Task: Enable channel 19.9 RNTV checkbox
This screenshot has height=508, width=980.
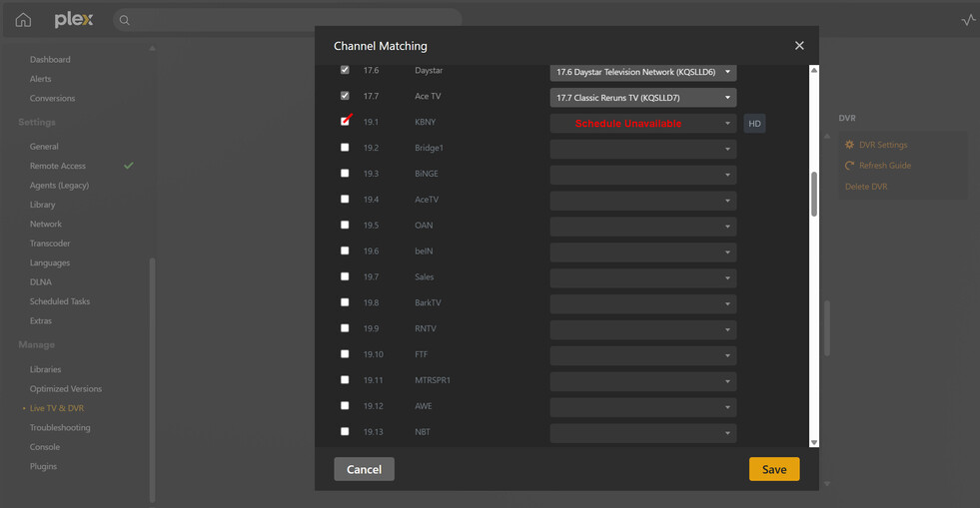Action: click(345, 327)
